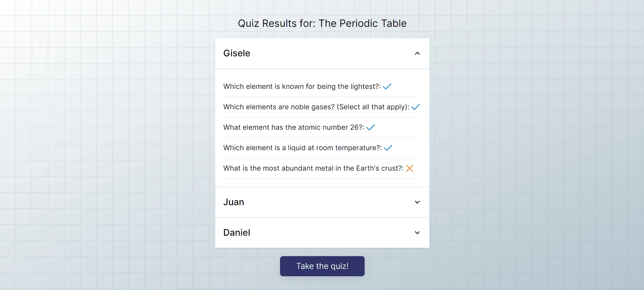This screenshot has height=290, width=644.
Task: Click the blank area of Juan's accordion row
Action: click(329, 202)
